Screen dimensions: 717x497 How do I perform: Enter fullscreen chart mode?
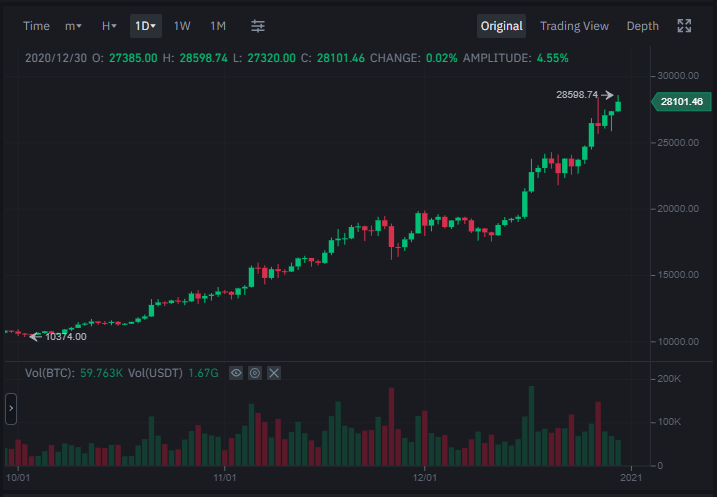point(684,26)
